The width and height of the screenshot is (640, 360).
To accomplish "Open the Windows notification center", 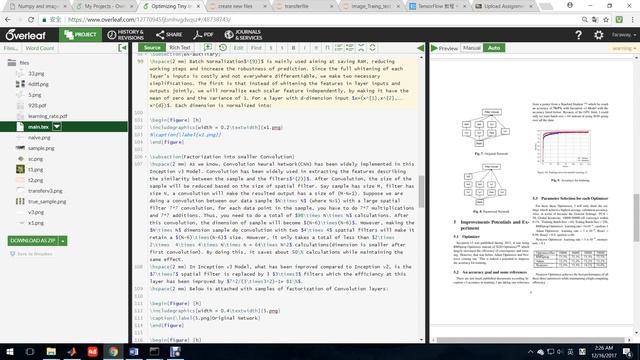I will (x=627, y=352).
